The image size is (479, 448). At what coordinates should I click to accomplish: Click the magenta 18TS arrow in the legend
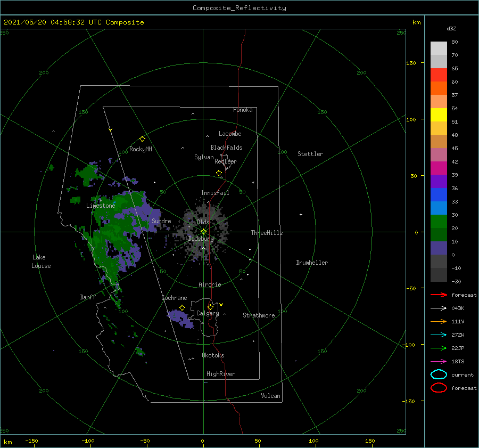point(439,362)
